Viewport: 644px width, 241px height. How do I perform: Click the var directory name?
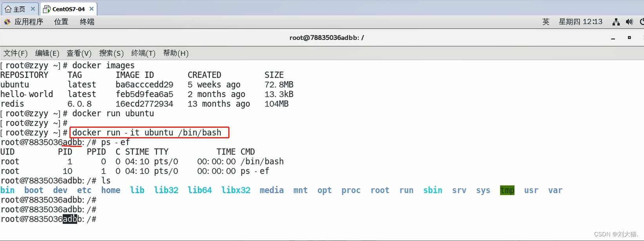(x=555, y=190)
